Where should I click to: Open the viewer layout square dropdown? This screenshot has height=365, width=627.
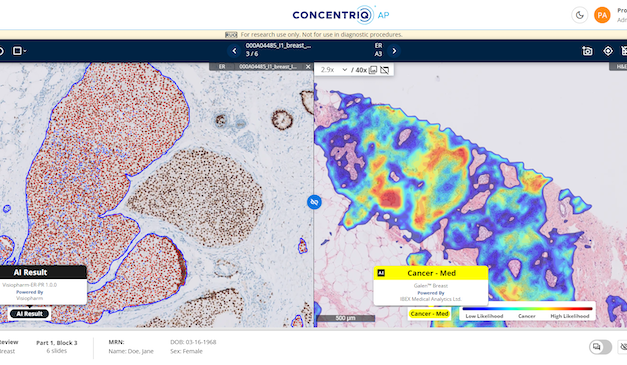(19, 51)
